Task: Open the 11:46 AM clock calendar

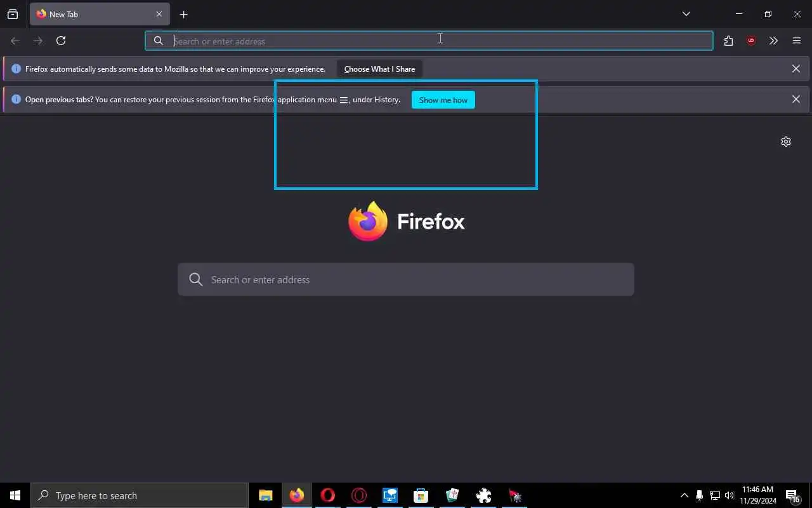Action: [x=757, y=495]
